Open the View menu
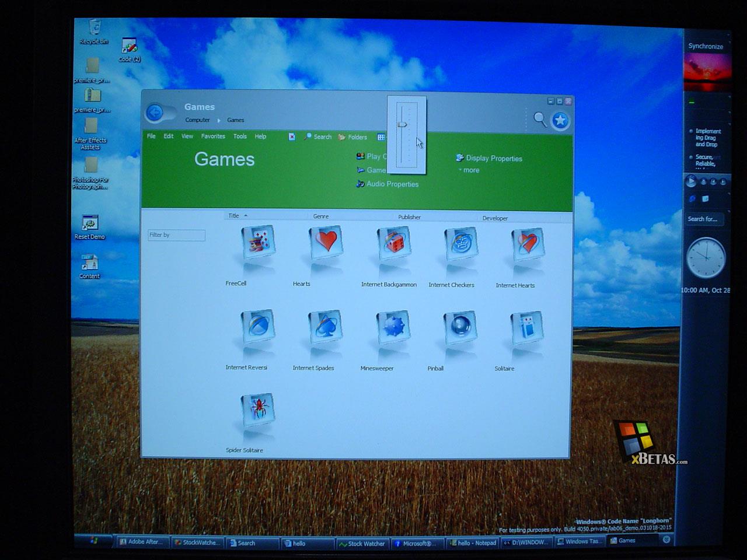747x560 pixels. click(187, 136)
